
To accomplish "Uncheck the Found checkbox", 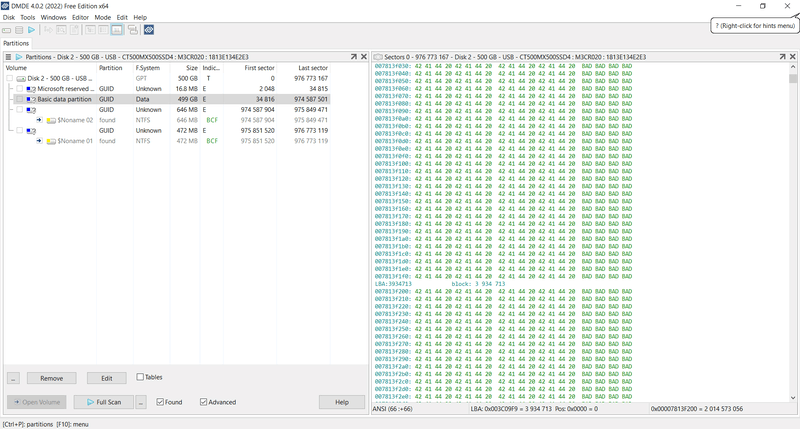I will [x=160, y=402].
